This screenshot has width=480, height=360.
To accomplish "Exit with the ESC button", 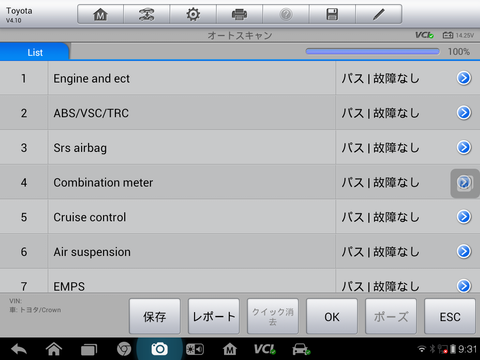I will 450,316.
